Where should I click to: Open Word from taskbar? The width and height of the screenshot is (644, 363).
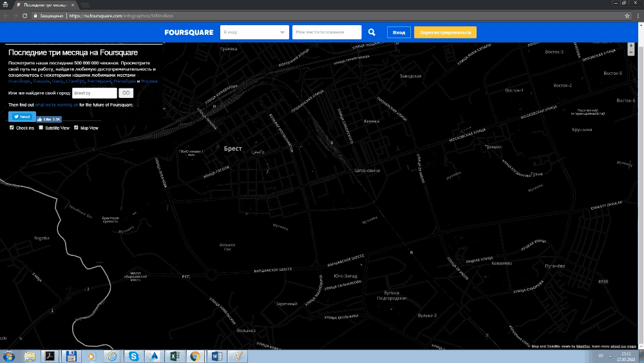[x=216, y=356]
